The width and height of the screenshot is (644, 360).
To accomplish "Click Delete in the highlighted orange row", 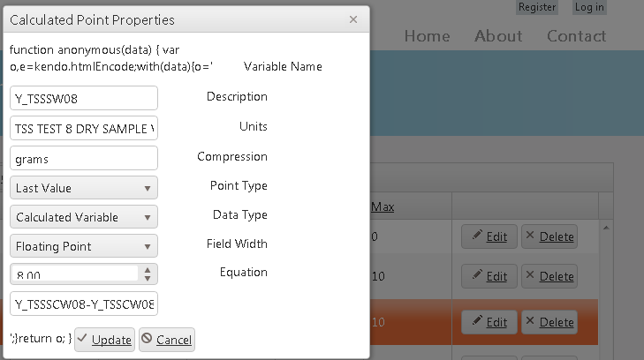I will click(x=548, y=322).
